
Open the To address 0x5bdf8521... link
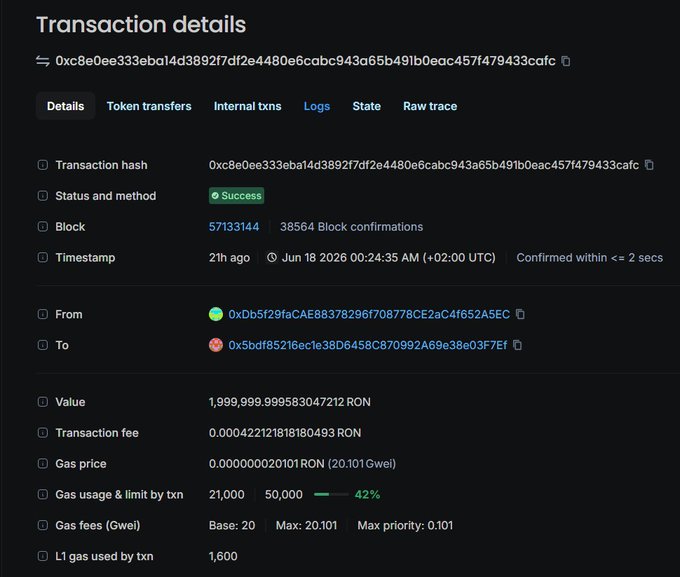point(368,345)
